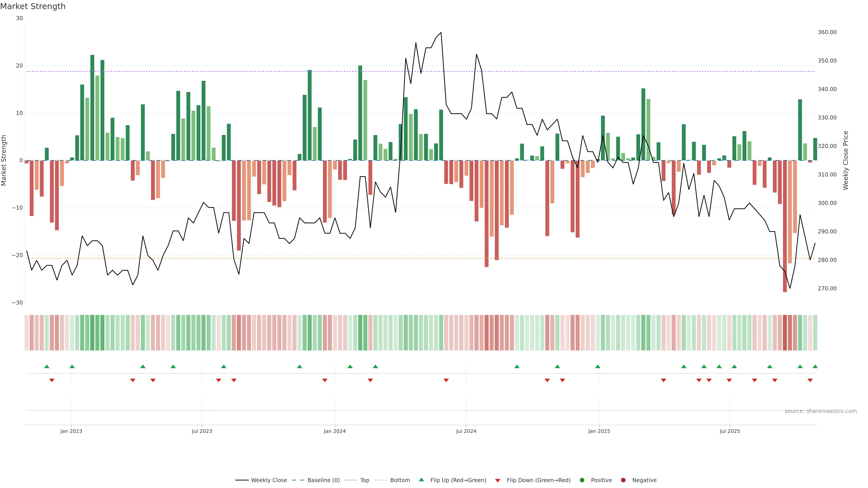Click red Flip Down triangle legend icon
Viewport: 868px width, 488px height.
tap(498, 480)
